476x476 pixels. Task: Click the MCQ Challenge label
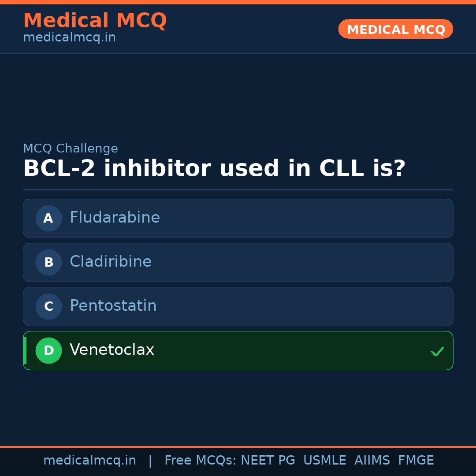point(71,149)
